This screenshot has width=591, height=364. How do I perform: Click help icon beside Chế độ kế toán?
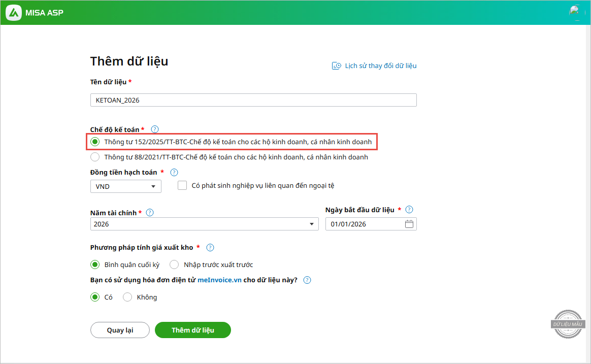click(155, 129)
